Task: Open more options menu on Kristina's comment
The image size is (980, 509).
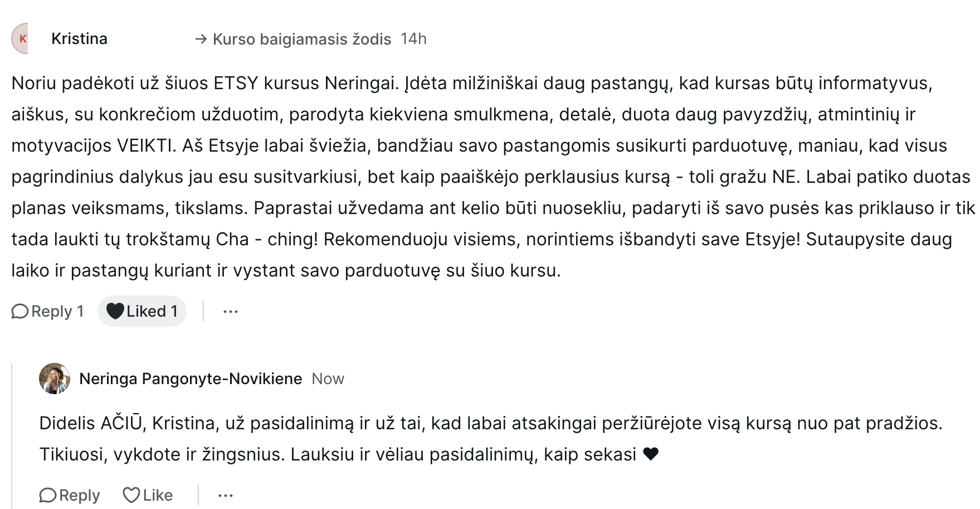Action: tap(230, 312)
